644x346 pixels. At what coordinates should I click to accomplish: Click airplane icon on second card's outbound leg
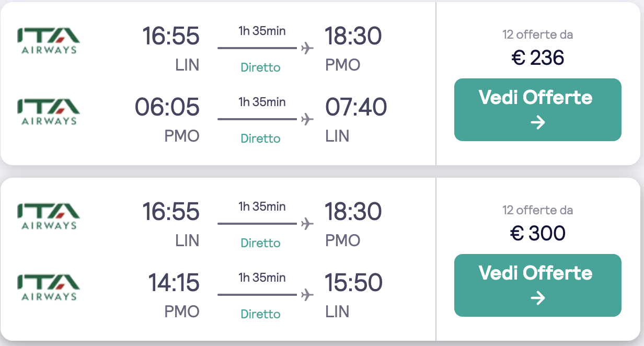pos(307,224)
